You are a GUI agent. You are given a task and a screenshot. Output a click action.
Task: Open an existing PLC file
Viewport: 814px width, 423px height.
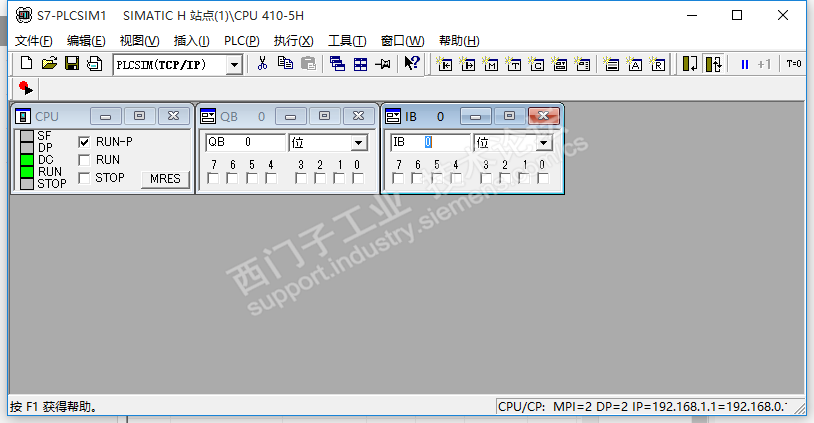(49, 64)
